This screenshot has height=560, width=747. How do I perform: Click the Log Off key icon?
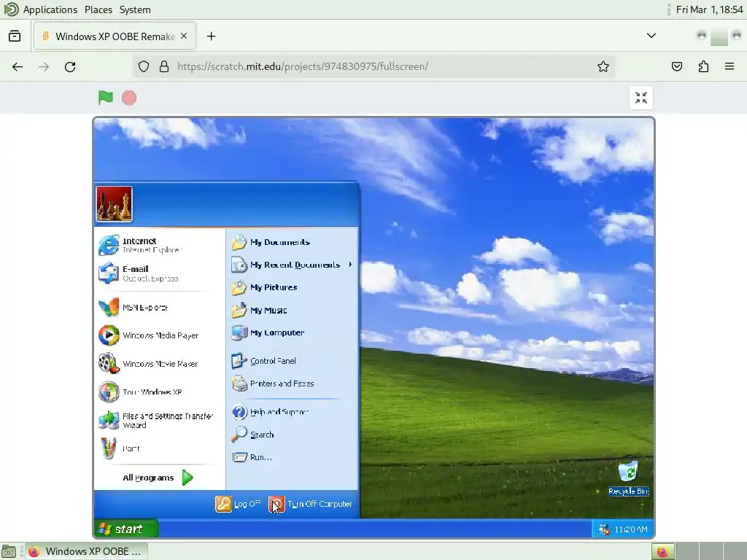[x=223, y=504]
